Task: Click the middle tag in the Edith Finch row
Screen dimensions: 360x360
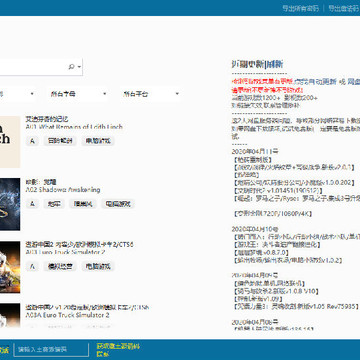Action: pyautogui.click(x=60, y=141)
